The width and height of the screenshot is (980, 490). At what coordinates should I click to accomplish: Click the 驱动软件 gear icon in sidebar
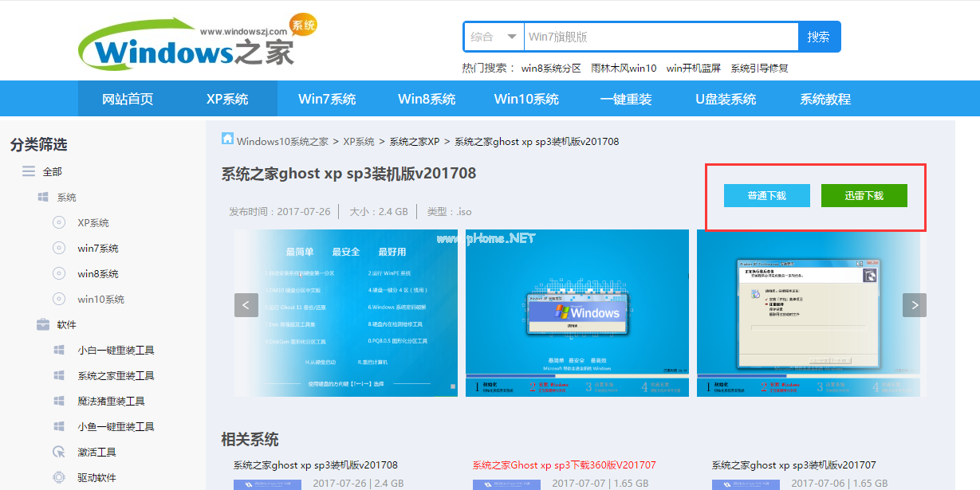click(60, 477)
